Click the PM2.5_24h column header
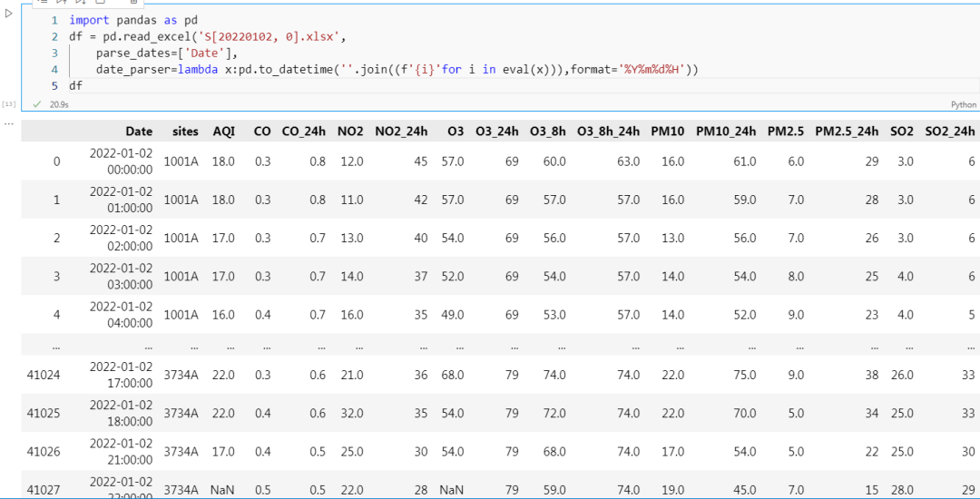Screen dimensions: 980x499 847,132
